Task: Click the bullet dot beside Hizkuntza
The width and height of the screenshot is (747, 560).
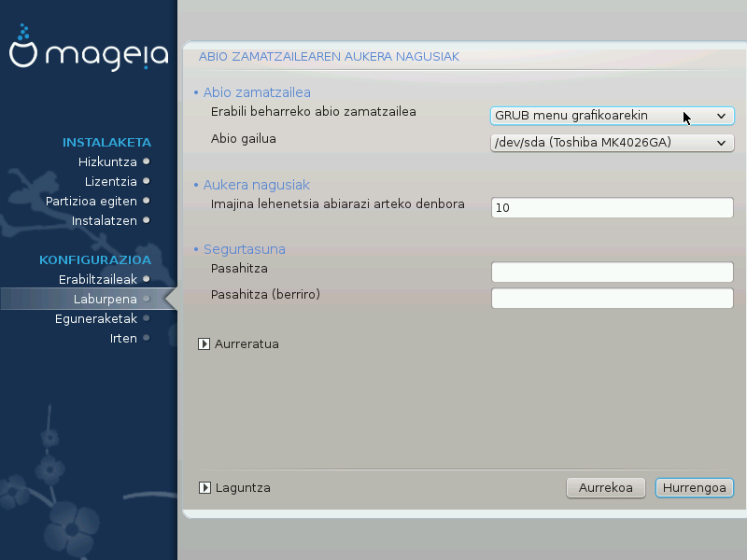Action: 147,161
